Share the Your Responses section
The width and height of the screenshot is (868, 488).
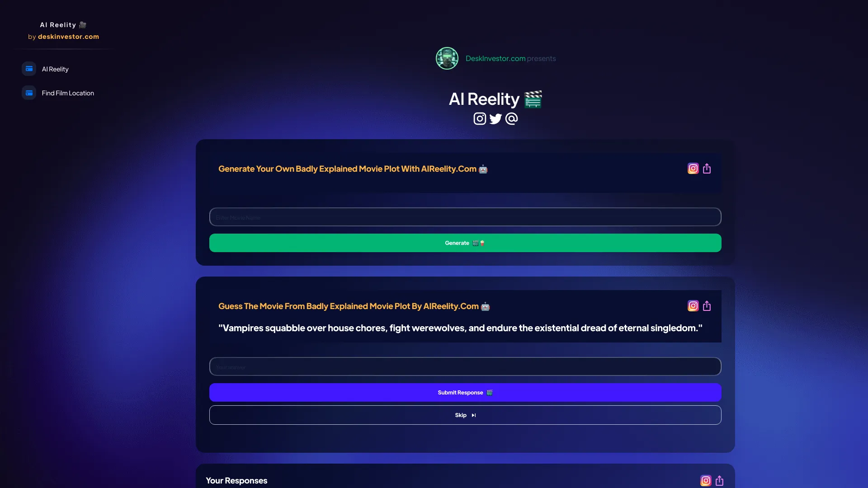click(719, 481)
